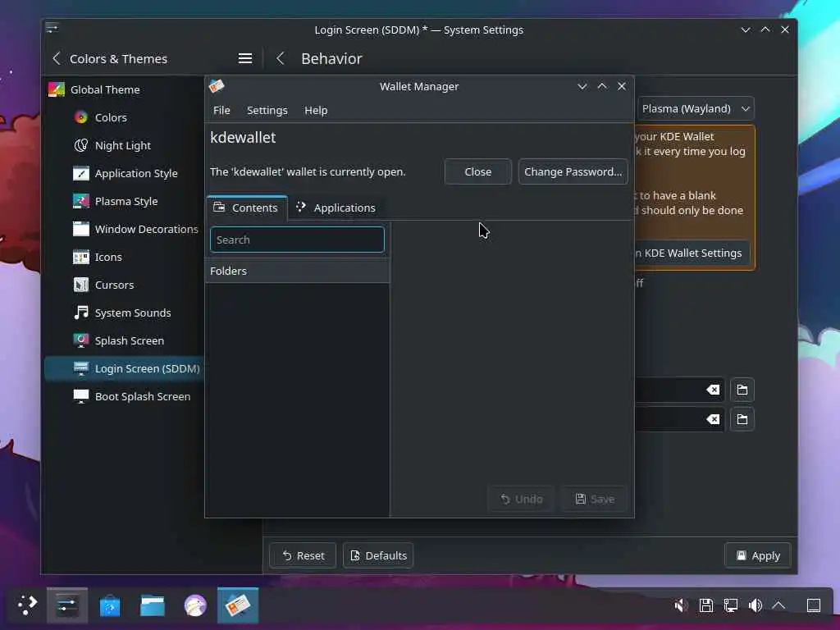The height and width of the screenshot is (630, 840).
Task: Open the Boot Splash Screen icon
Action: click(x=81, y=396)
